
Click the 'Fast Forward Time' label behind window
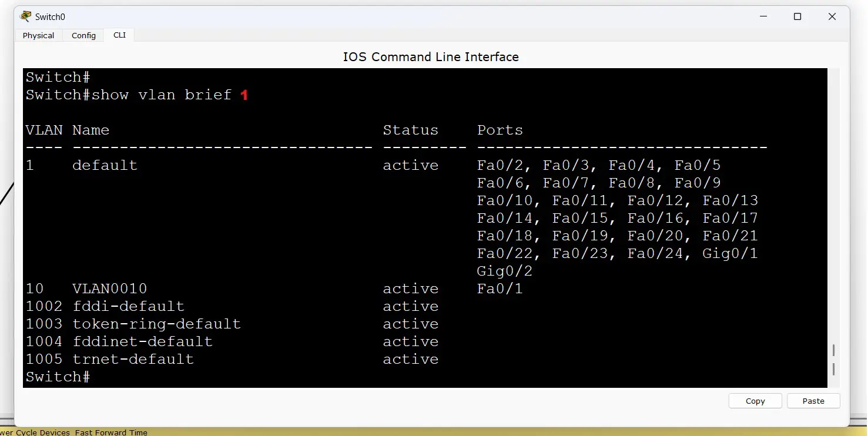[x=111, y=432]
